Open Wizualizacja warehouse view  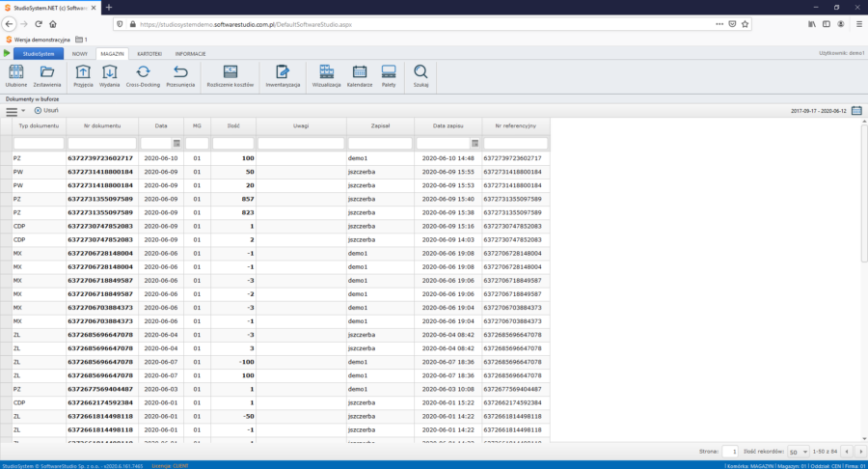coord(326,76)
